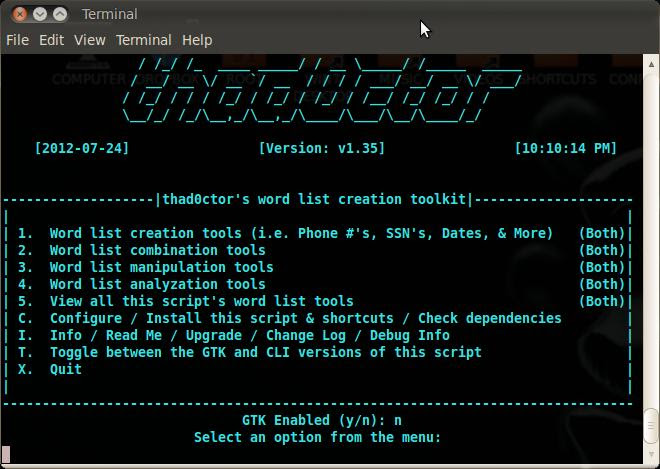This screenshot has height=469, width=660.
Task: Open the File menu
Action: coord(18,40)
